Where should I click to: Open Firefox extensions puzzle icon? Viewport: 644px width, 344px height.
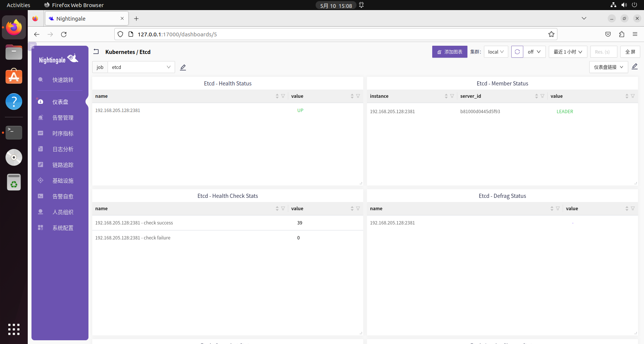[x=622, y=34]
